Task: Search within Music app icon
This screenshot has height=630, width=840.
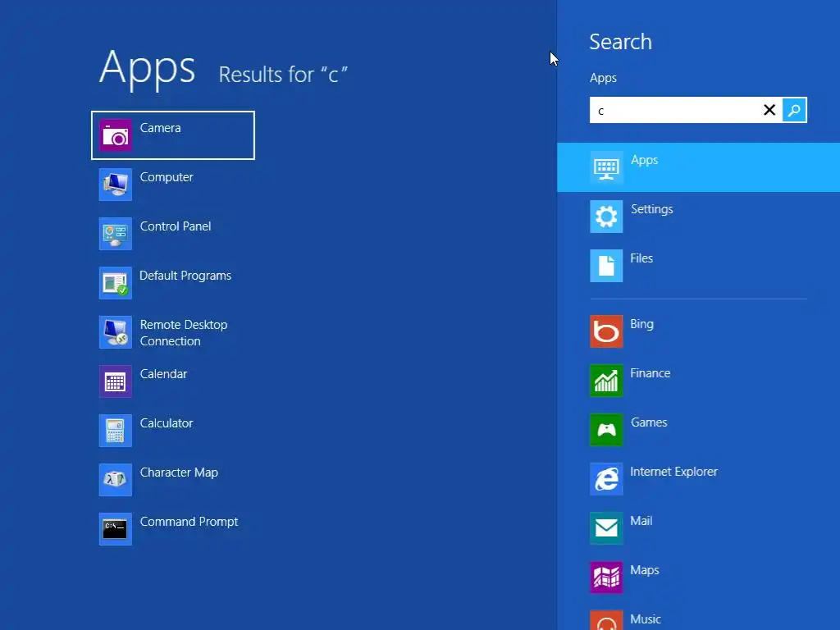Action: pos(606,620)
